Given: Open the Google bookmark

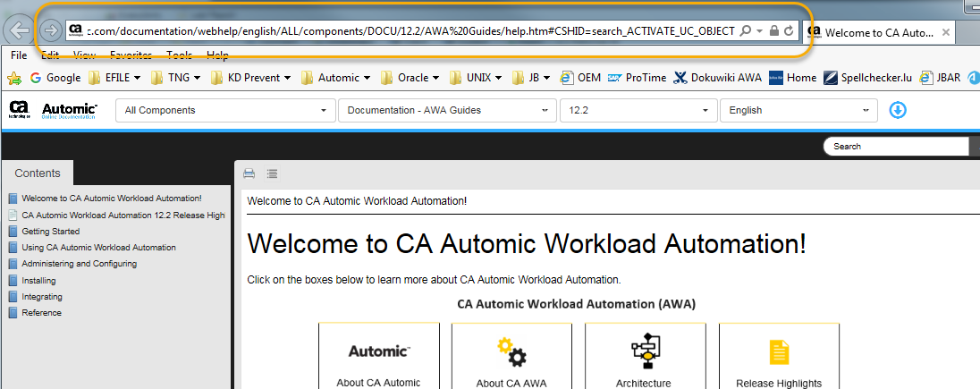Looking at the screenshot, I should tap(55, 78).
